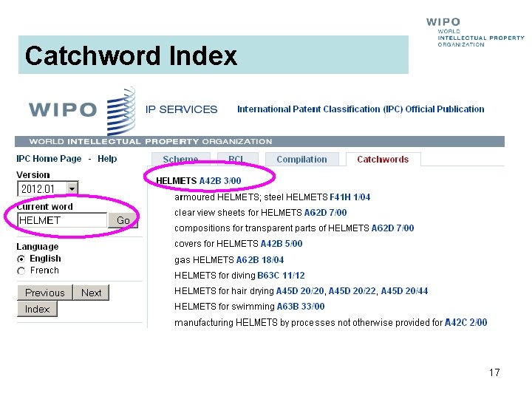
Task: Focus the Current word input field
Action: [x=62, y=220]
